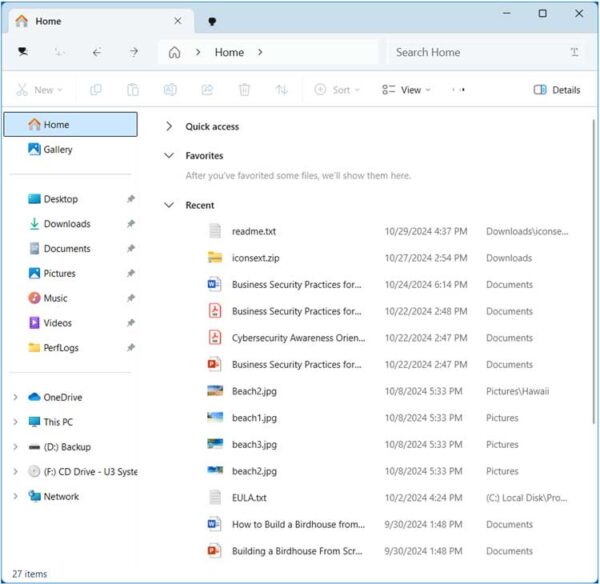Open the Downloads folder in sidebar
Screen dimensions: 600x584
66,224
